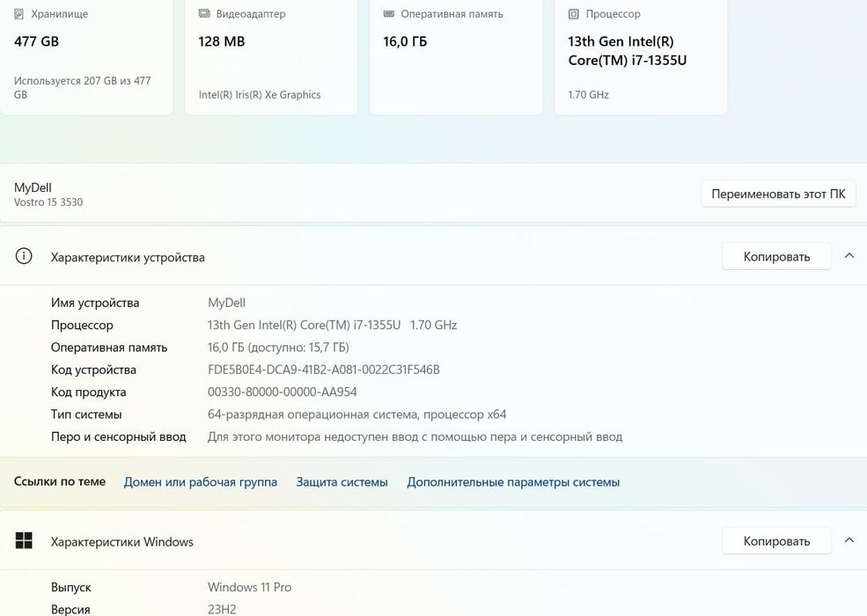Click the pen and touch input value text
This screenshot has width=867, height=616.
[x=415, y=436]
